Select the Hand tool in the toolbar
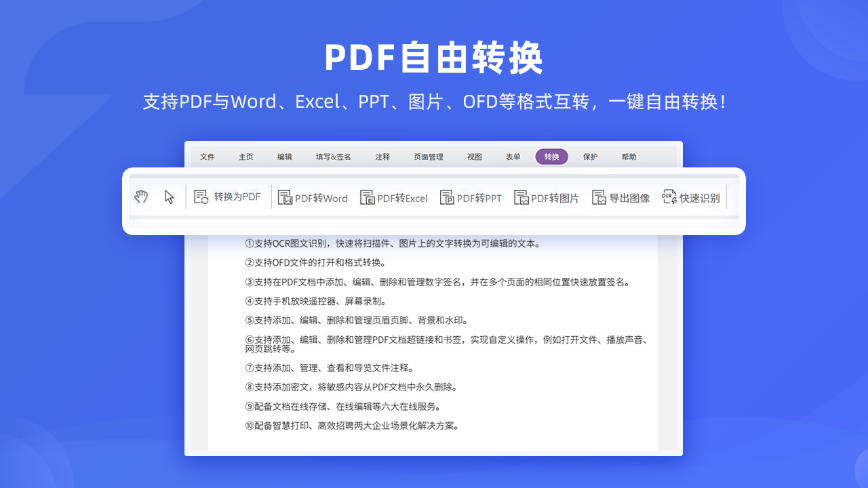The width and height of the screenshot is (868, 488). 141,197
